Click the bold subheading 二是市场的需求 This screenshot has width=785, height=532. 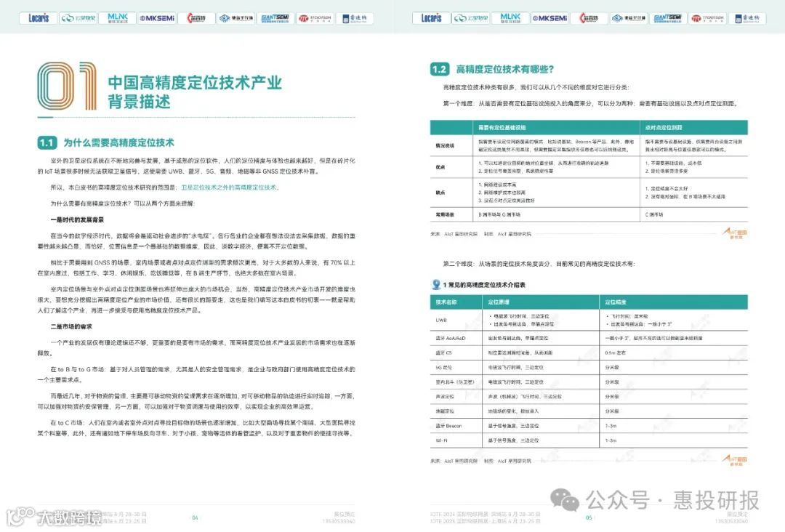click(71, 326)
